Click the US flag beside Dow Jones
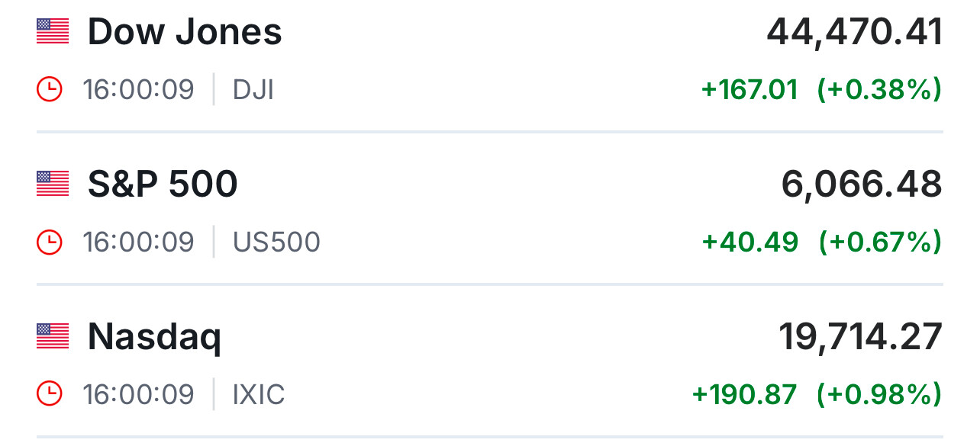980x443 pixels. pyautogui.click(x=53, y=31)
